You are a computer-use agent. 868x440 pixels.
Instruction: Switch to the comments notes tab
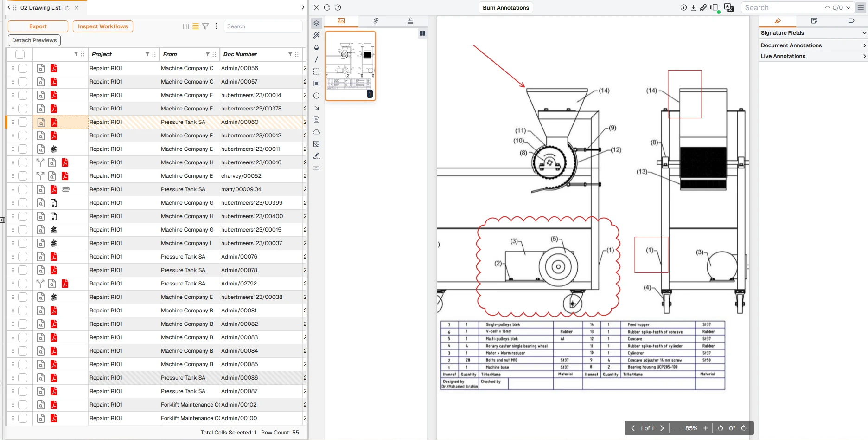point(814,21)
